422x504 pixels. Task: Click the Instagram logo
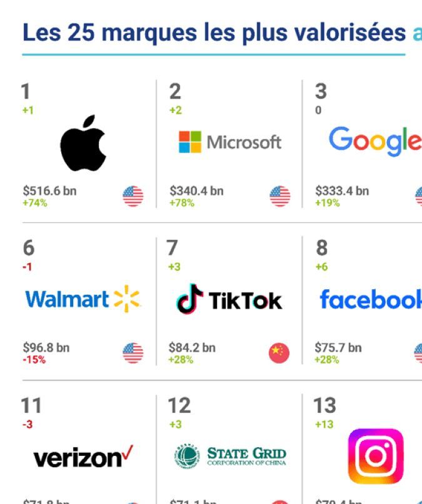tap(375, 457)
